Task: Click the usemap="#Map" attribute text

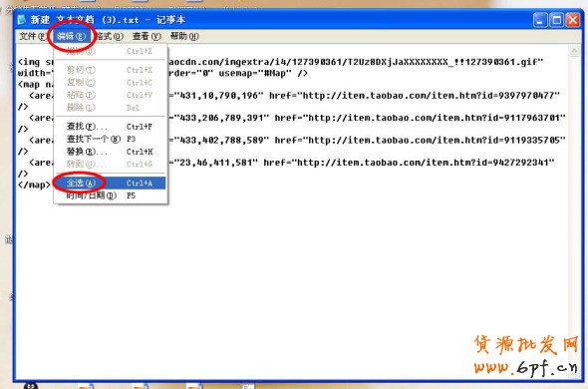Action: [x=255, y=73]
